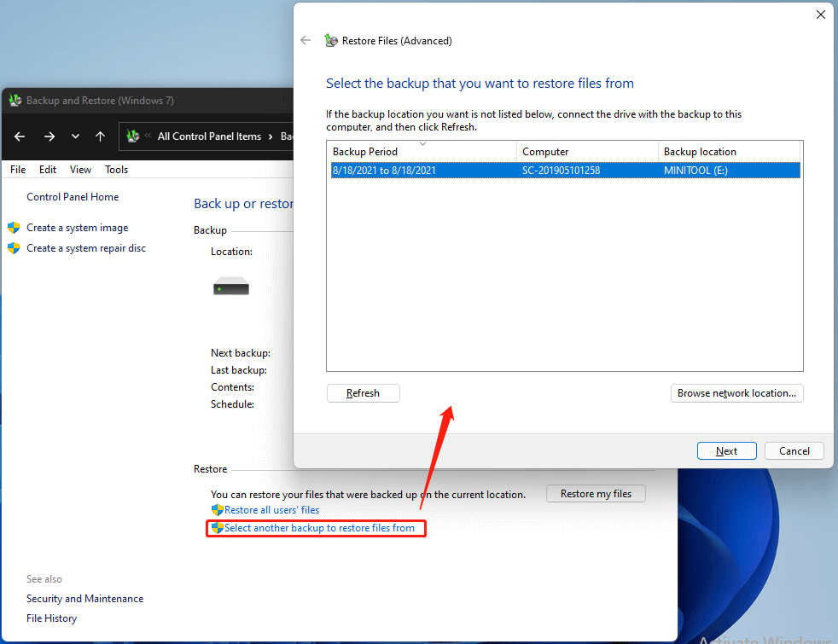Click Restore all users' files link

[x=271, y=510]
